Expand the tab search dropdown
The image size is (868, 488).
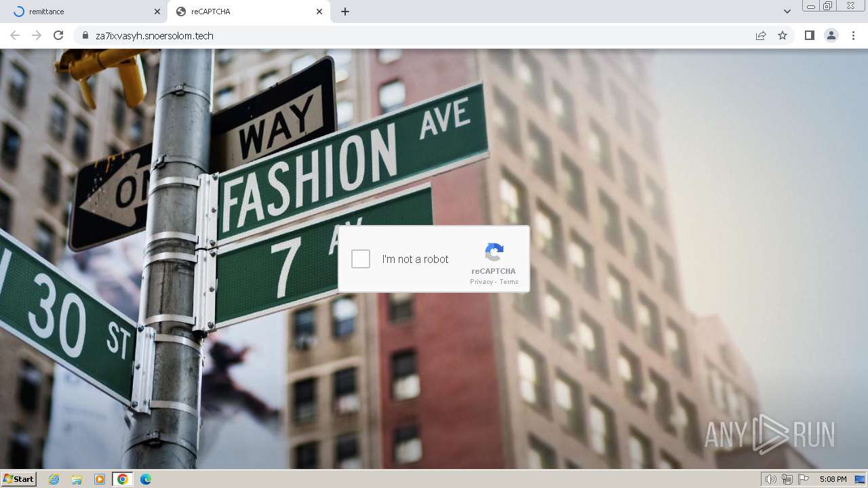[787, 12]
